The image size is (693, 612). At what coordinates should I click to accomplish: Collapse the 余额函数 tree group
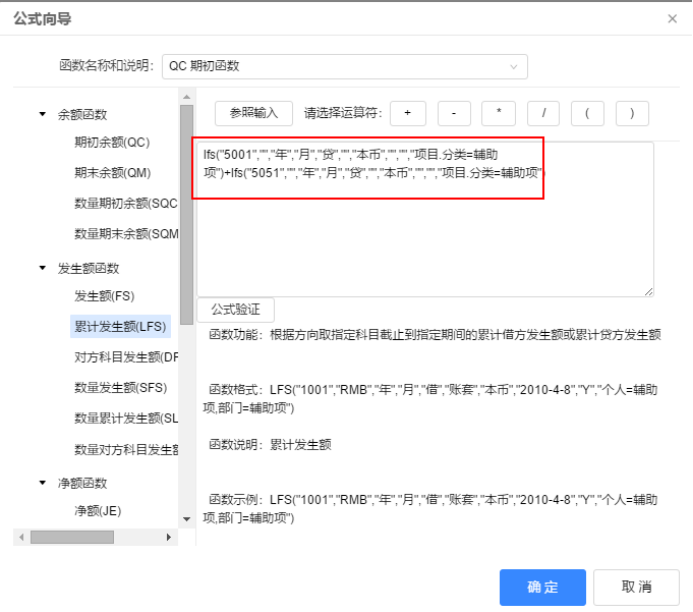(x=43, y=115)
